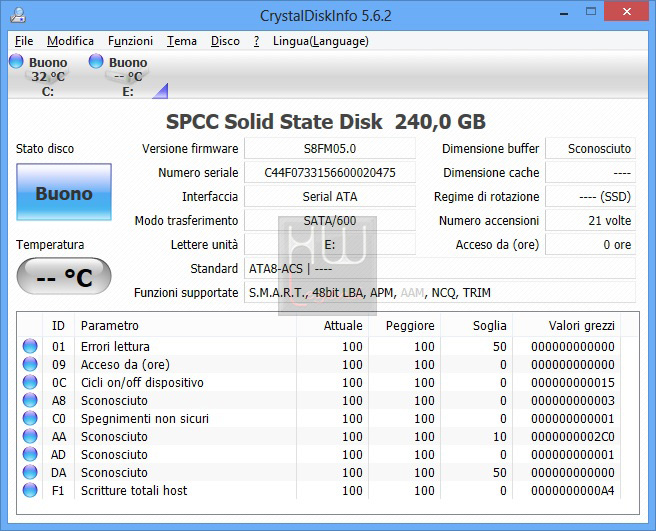This screenshot has width=656, height=531.
Task: Click status orb of Spegnimenti non sicuri row
Action: 30,418
